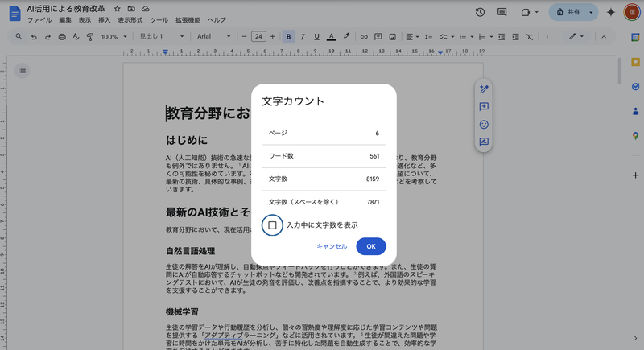The height and width of the screenshot is (350, 644).
Task: Click the emoji reaction floating icon
Action: [484, 125]
